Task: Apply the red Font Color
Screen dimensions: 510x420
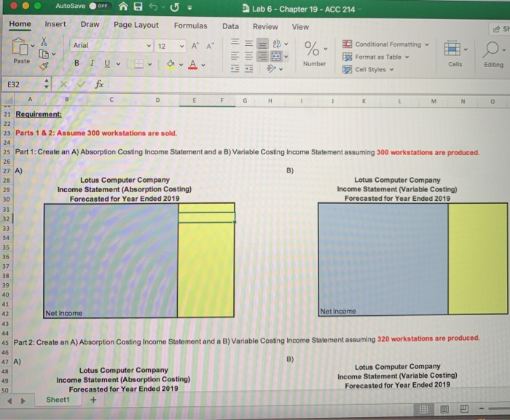Action: pyautogui.click(x=192, y=64)
